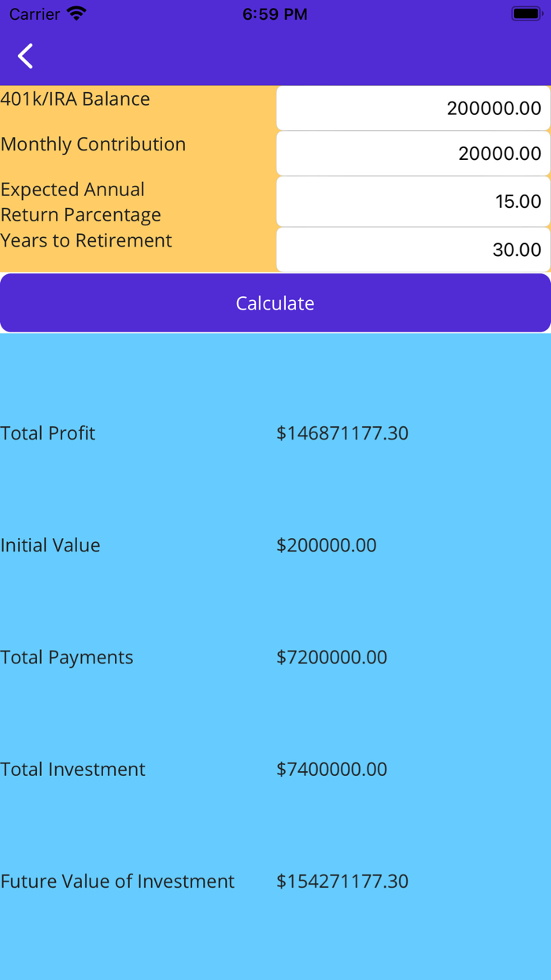Click the Initial Value amount of $200000.00
The height and width of the screenshot is (980, 551).
[327, 544]
